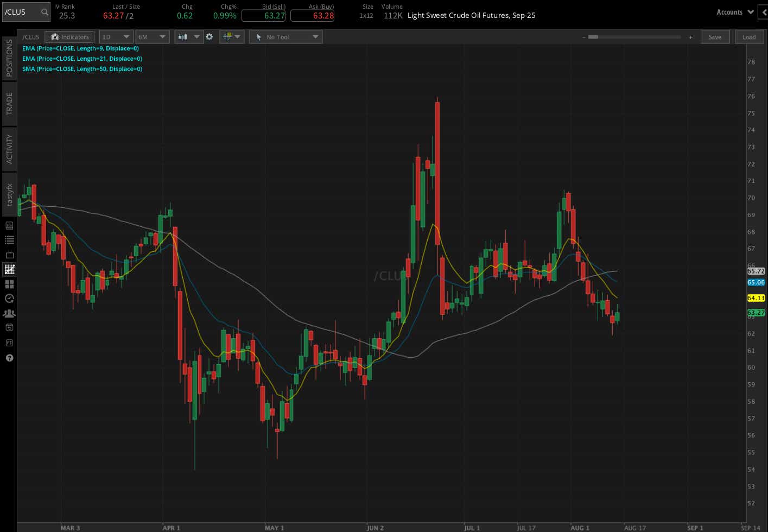Expand the 6M range dropdown
The height and width of the screenshot is (532, 768).
[x=152, y=36]
